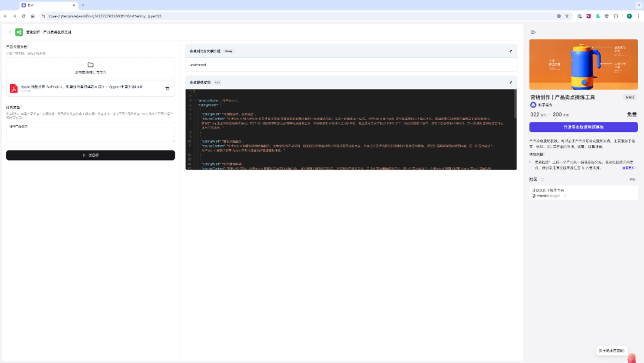Image resolution: width=644 pixels, height=363 pixels.
Task: Bookmark this page with the star icon
Action: click(567, 16)
